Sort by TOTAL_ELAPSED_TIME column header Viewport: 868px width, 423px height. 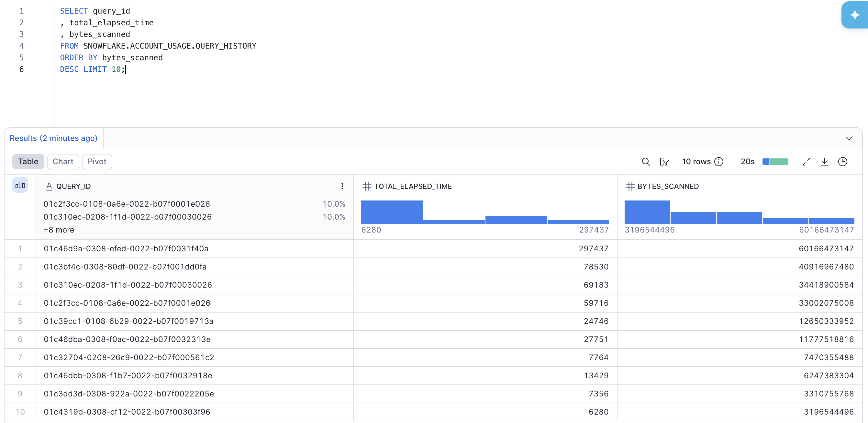click(x=413, y=186)
